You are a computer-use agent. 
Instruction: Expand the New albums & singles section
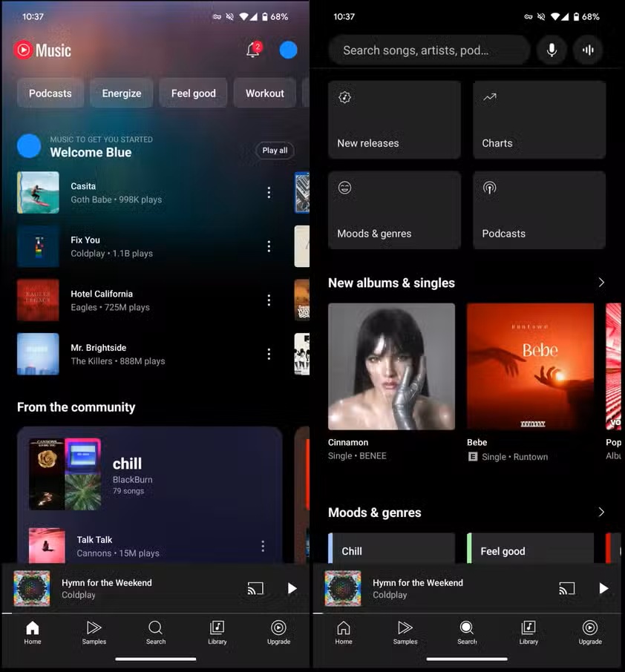(601, 283)
